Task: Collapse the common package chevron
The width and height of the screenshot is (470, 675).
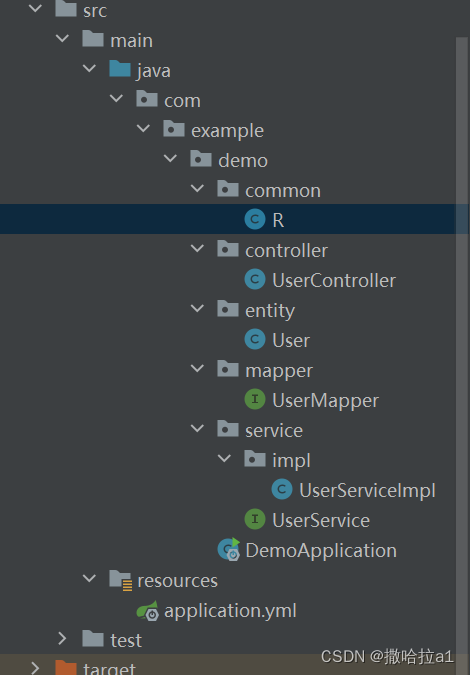Action: (198, 189)
